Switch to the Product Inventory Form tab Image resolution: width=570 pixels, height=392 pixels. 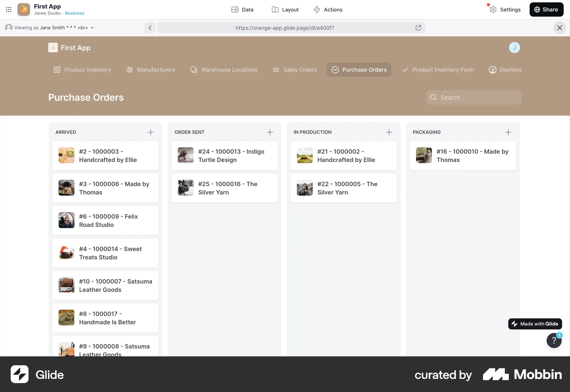438,69
